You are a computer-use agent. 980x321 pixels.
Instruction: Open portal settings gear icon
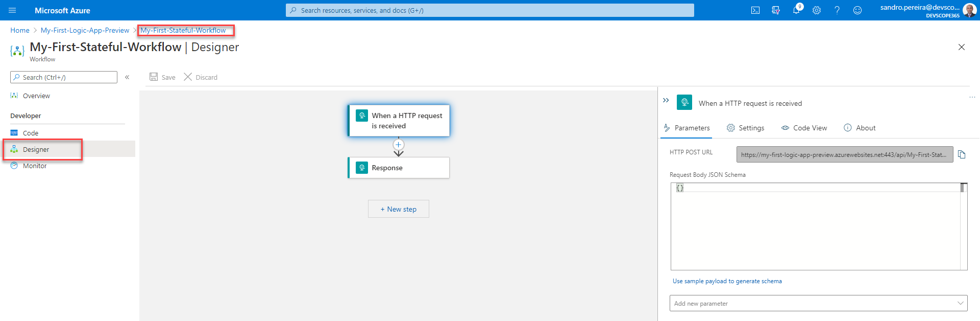coord(817,10)
